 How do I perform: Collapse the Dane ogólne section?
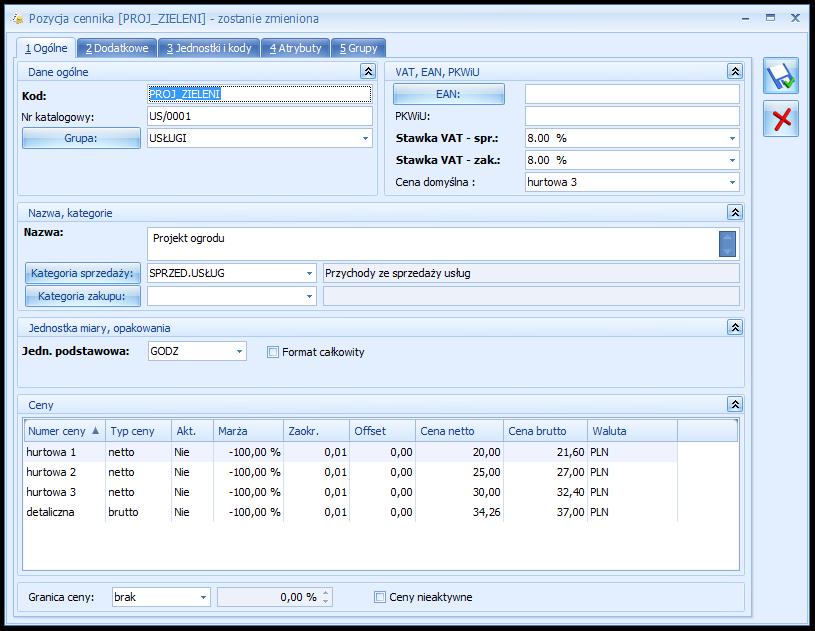coord(367,72)
